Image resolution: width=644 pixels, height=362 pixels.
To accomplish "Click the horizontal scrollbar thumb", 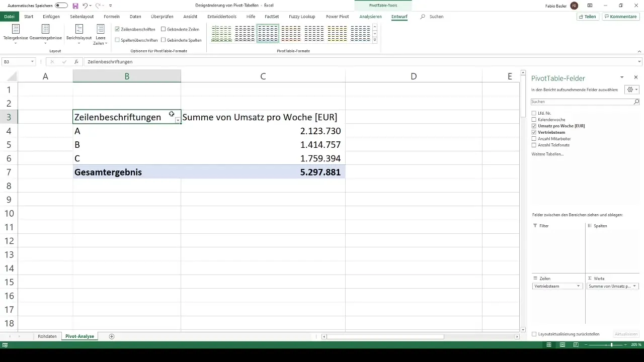I will [385, 336].
